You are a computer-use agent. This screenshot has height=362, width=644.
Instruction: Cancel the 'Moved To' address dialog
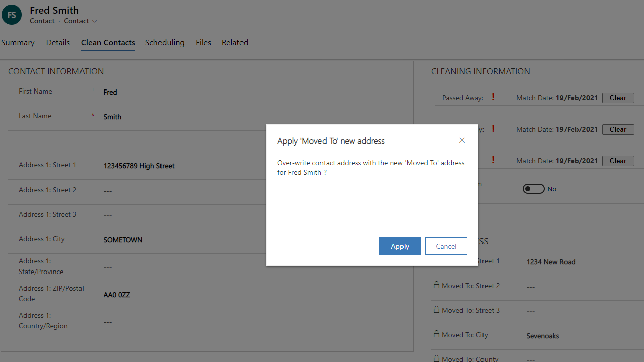coord(446,246)
